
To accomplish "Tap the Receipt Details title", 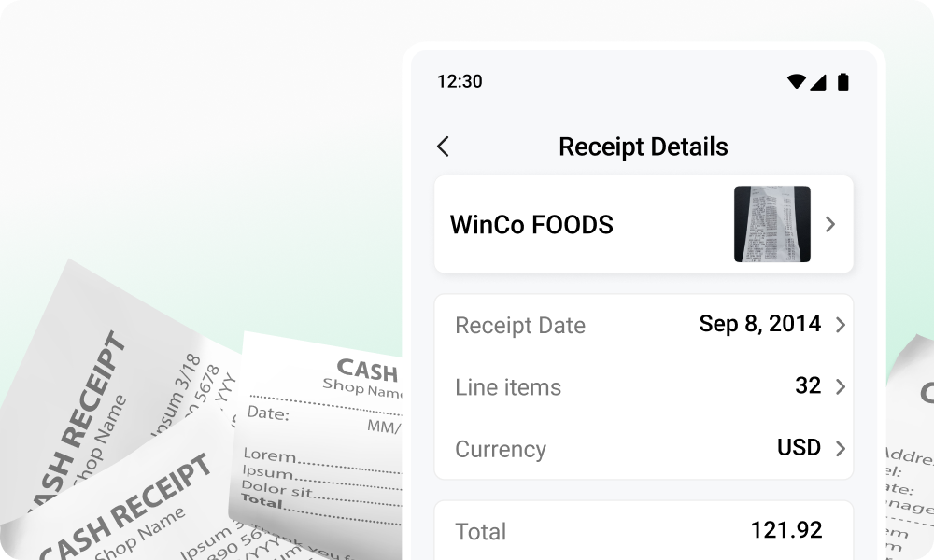I will click(643, 147).
